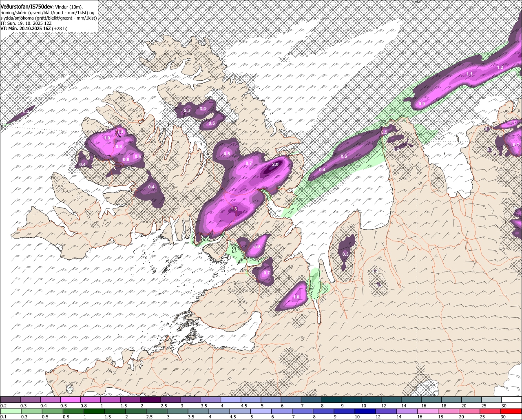Click the 0.1 label under the green legend
The image size is (522, 420).
tap(3, 417)
